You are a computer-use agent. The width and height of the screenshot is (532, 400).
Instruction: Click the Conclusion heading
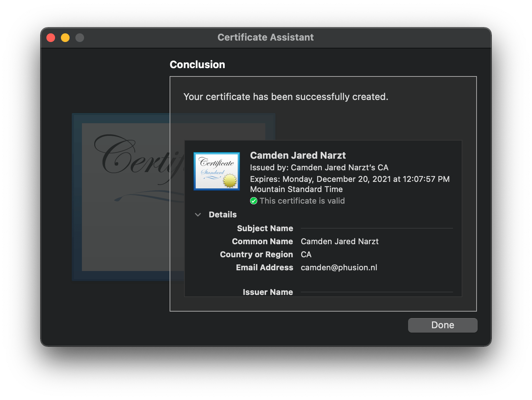[x=197, y=64]
